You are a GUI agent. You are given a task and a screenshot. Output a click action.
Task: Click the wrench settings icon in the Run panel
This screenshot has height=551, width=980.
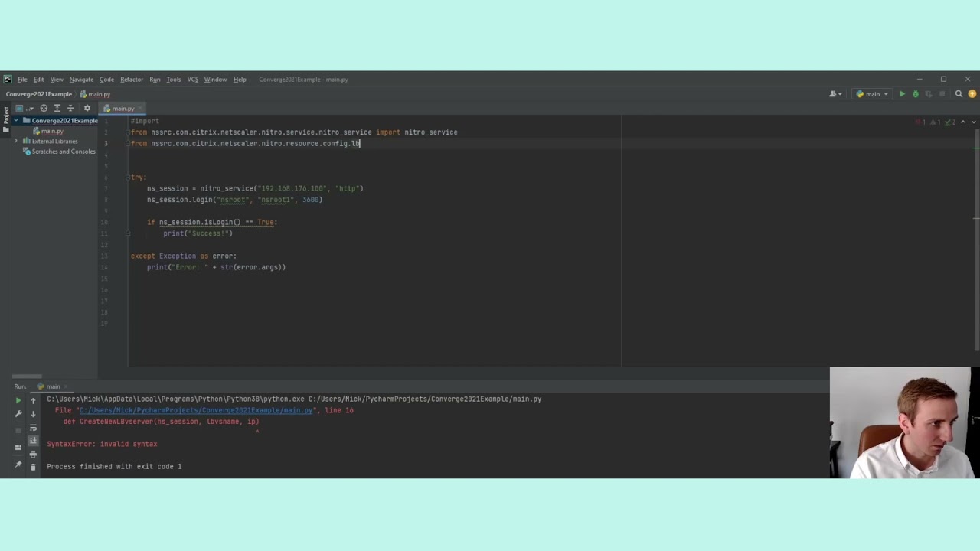(x=18, y=413)
